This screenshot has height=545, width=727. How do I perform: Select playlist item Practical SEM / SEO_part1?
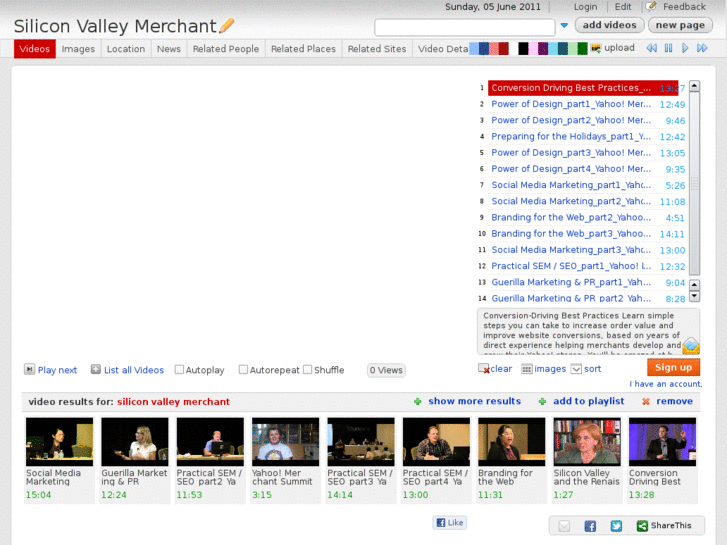(571, 266)
